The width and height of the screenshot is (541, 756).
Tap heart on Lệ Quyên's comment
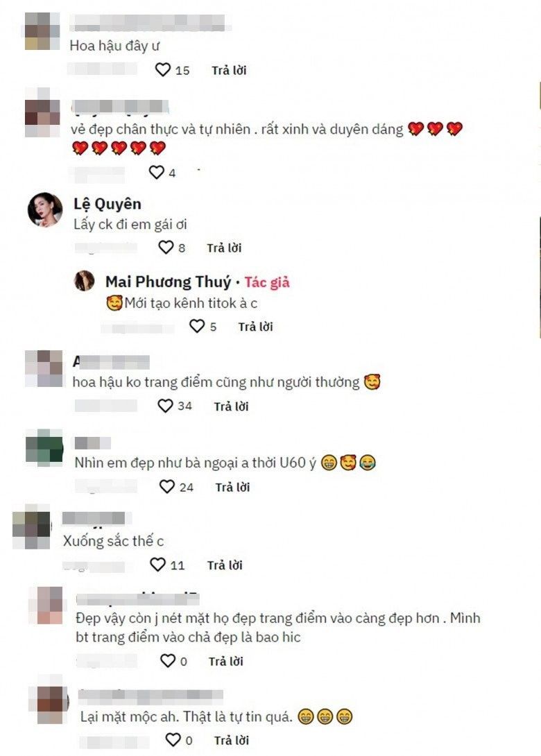coord(165,248)
